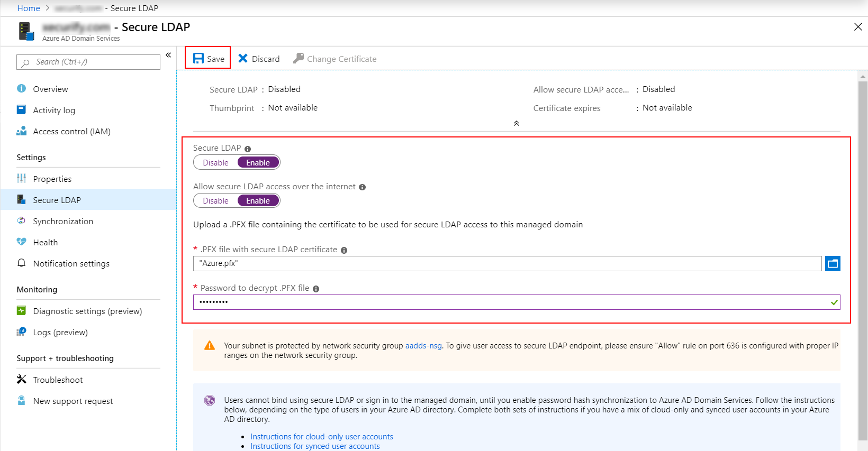Open Overview from the sidebar icon

[21, 88]
